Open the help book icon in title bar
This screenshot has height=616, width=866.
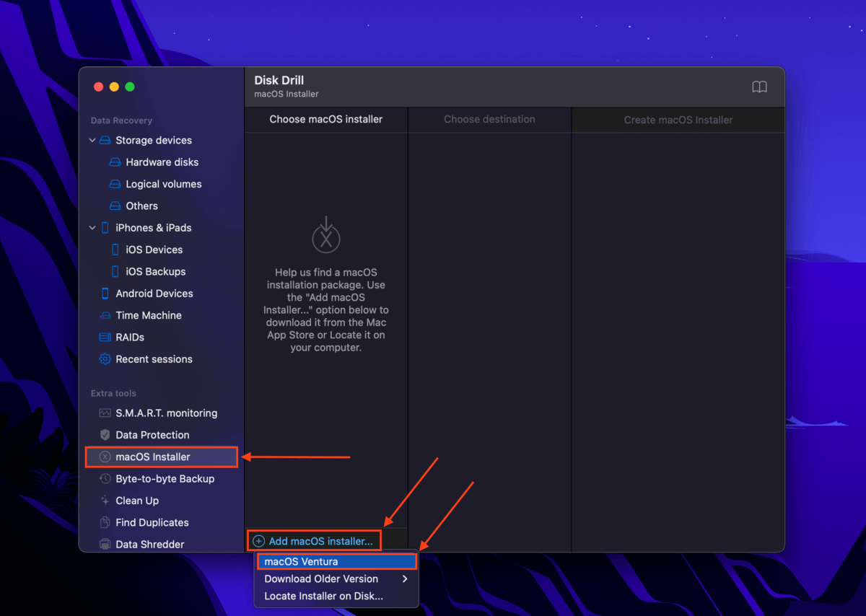[x=759, y=87]
